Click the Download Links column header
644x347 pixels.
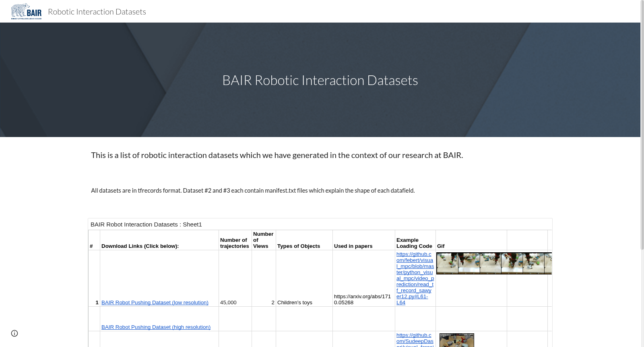(159, 240)
